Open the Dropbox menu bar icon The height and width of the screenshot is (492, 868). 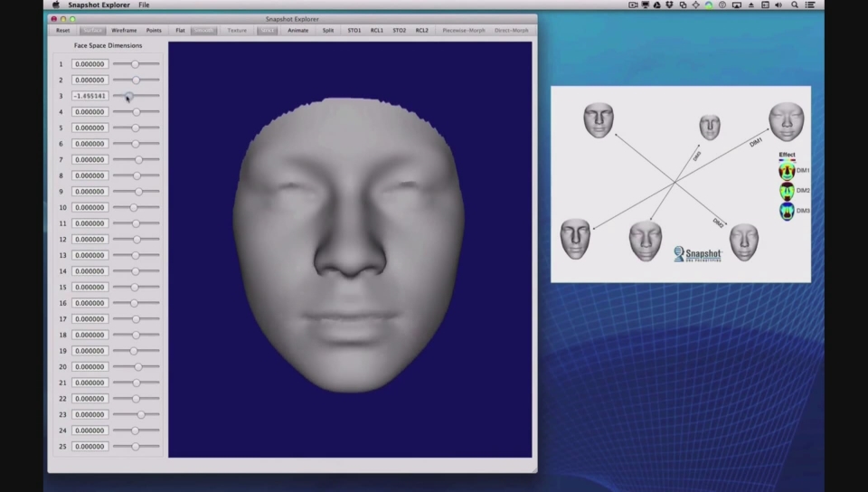click(x=670, y=5)
